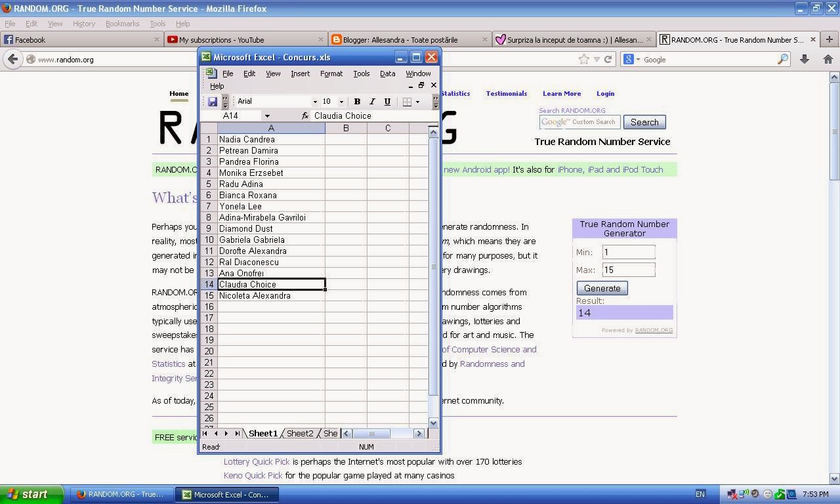Click the Windows start button
The image size is (840, 504).
tap(31, 494)
